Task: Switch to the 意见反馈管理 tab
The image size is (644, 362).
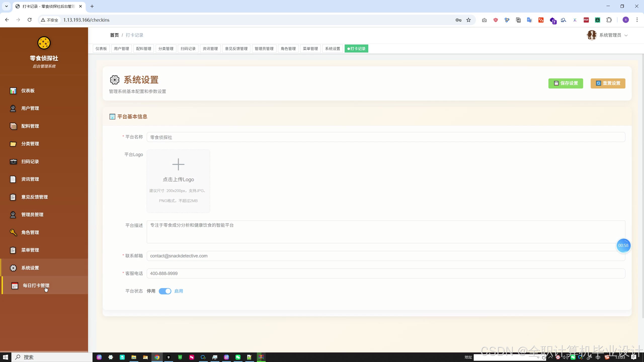Action: [x=236, y=49]
